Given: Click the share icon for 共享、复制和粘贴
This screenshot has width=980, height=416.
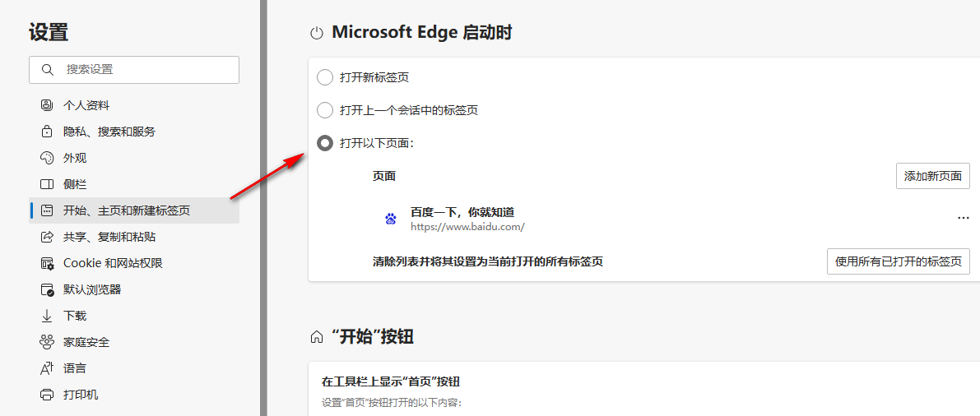Looking at the screenshot, I should (47, 237).
